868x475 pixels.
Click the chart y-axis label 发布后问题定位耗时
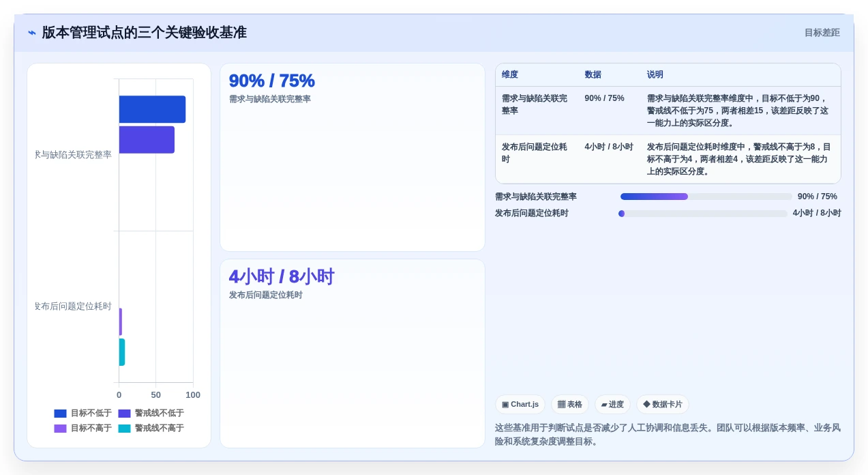pos(73,306)
